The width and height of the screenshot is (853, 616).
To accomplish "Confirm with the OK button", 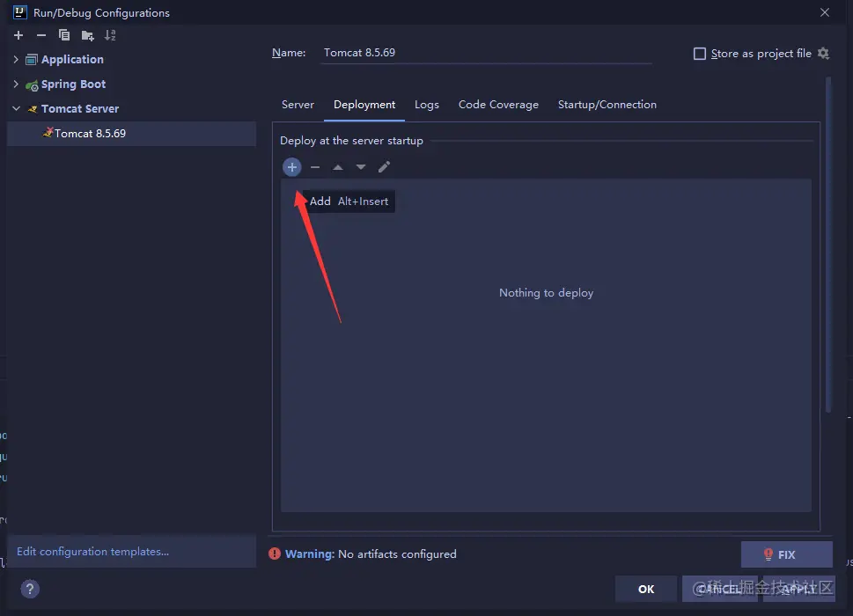I will [x=646, y=589].
